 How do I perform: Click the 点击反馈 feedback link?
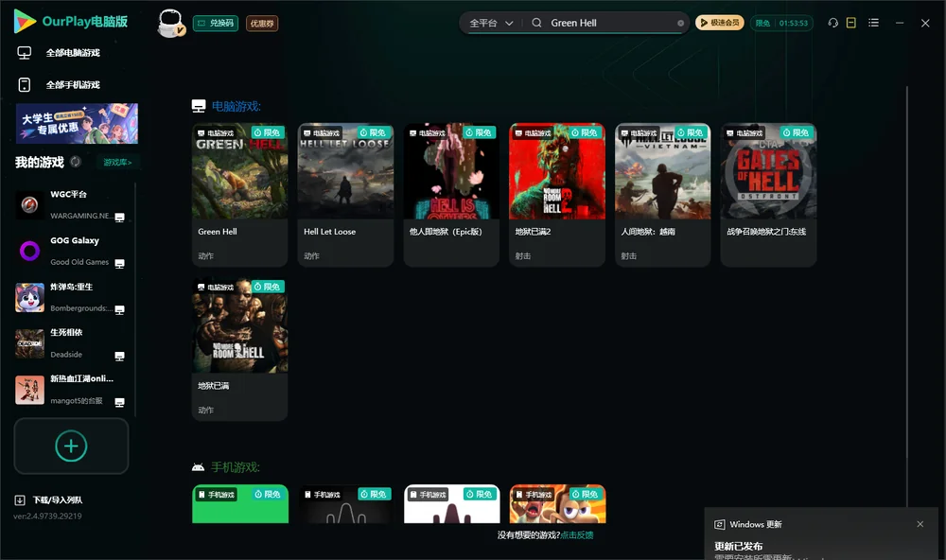[577, 535]
